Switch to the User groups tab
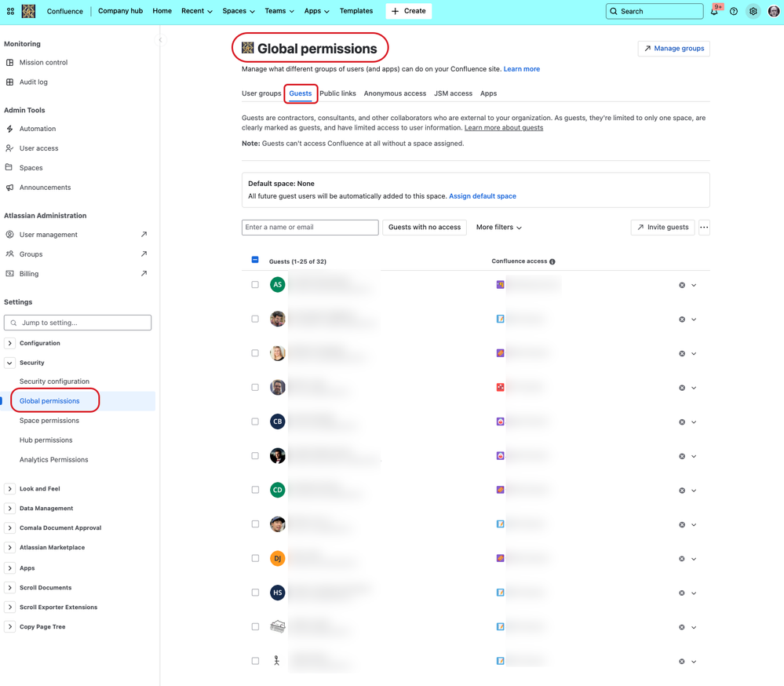784x686 pixels. tap(261, 93)
